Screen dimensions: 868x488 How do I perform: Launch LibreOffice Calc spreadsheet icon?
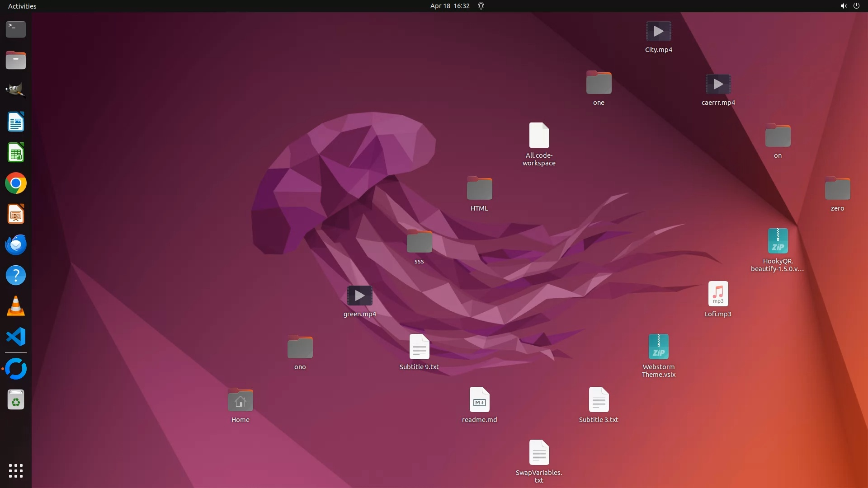[x=16, y=153]
